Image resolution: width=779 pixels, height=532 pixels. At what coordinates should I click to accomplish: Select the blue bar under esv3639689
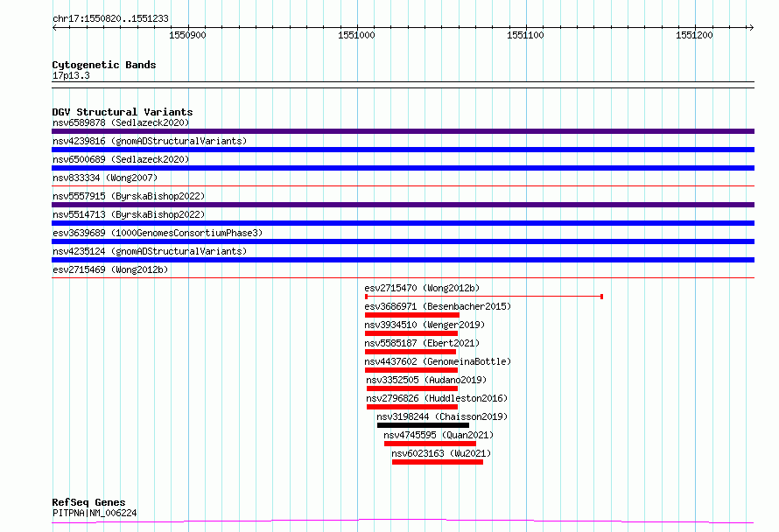pyautogui.click(x=403, y=241)
